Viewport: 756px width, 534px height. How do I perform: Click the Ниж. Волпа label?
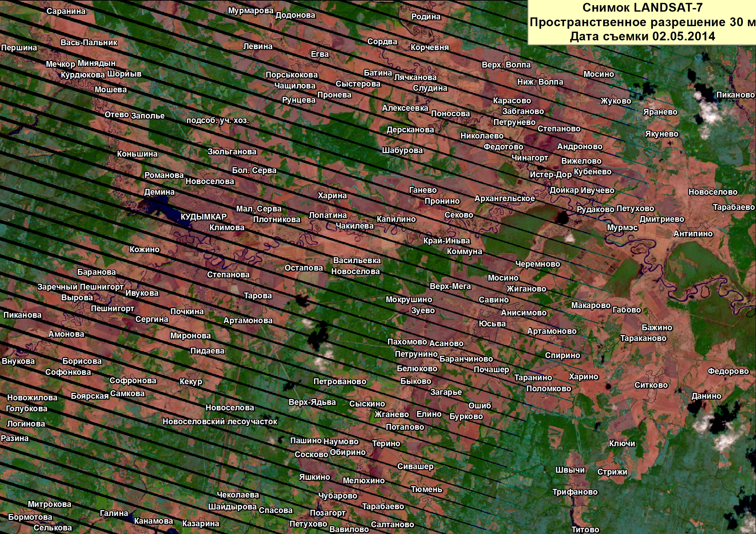(540, 82)
